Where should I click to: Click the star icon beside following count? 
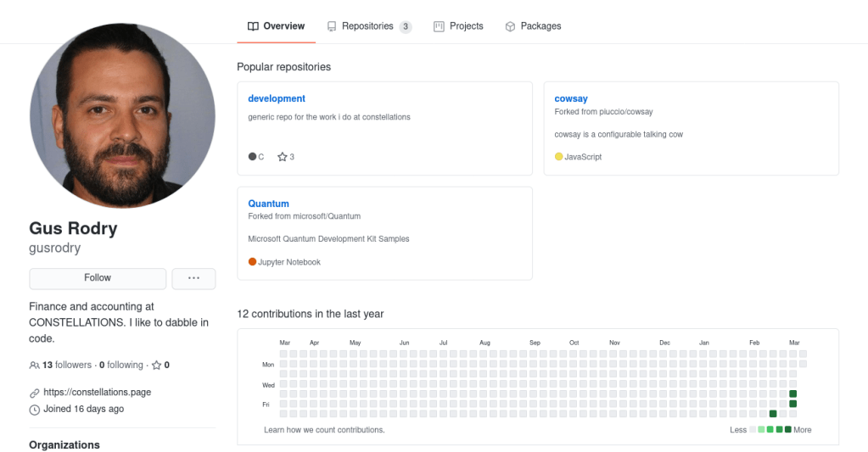(x=156, y=366)
